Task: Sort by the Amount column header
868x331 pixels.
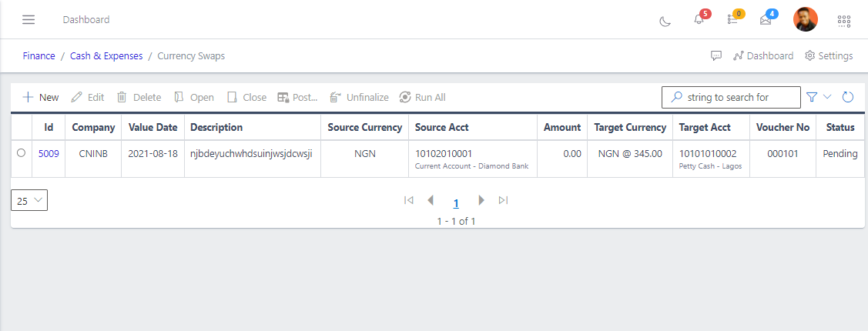Action: click(562, 127)
